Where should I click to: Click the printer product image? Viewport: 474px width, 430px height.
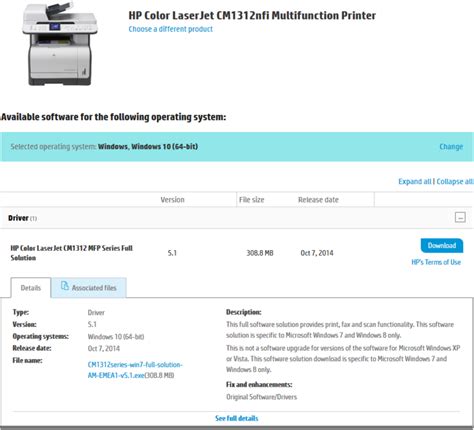pos(59,43)
